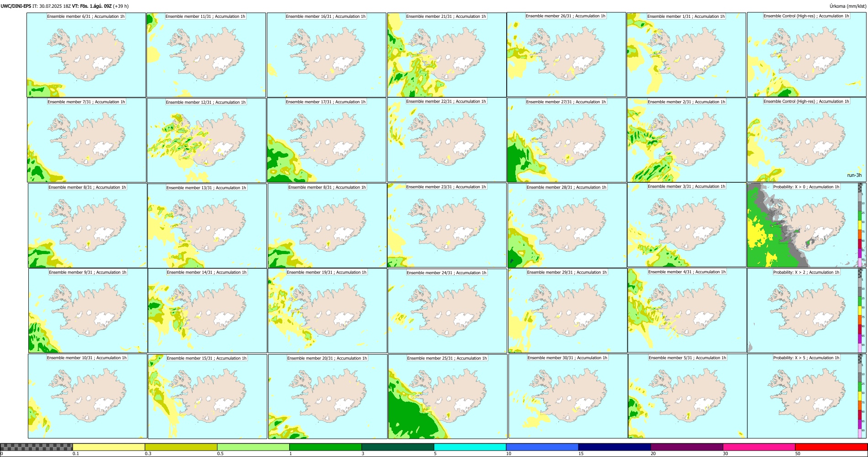Open the Ensemble member 19/31 map
Screen dimensions: 868x457
click(327, 311)
